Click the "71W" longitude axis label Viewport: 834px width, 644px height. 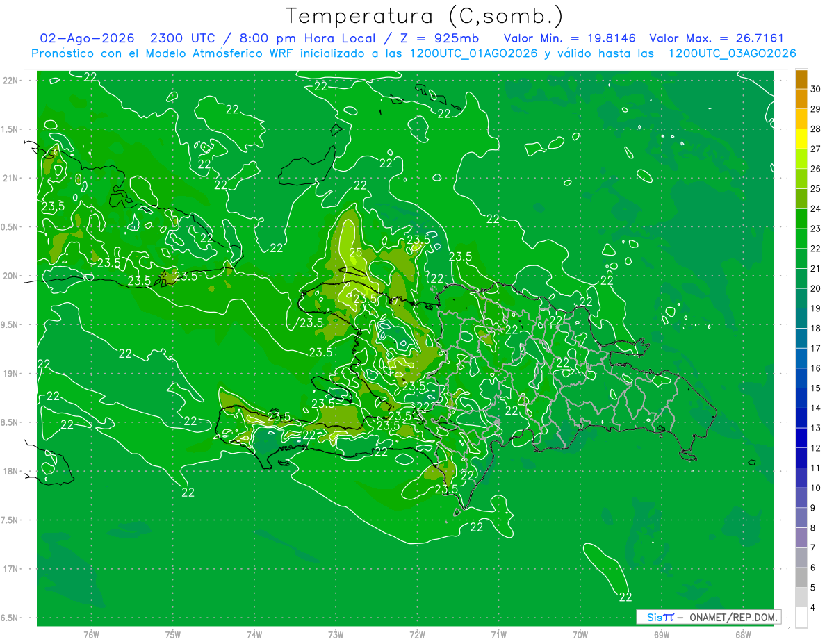[x=498, y=635]
